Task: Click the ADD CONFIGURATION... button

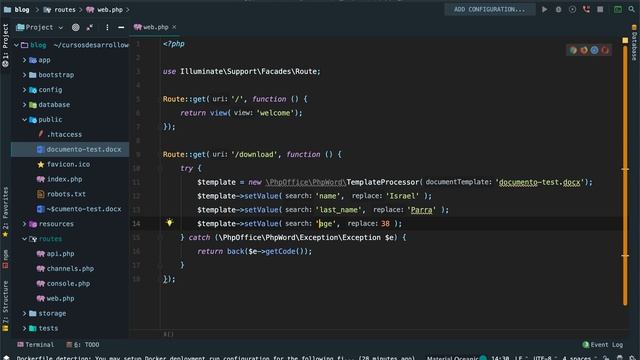Action: [490, 9]
